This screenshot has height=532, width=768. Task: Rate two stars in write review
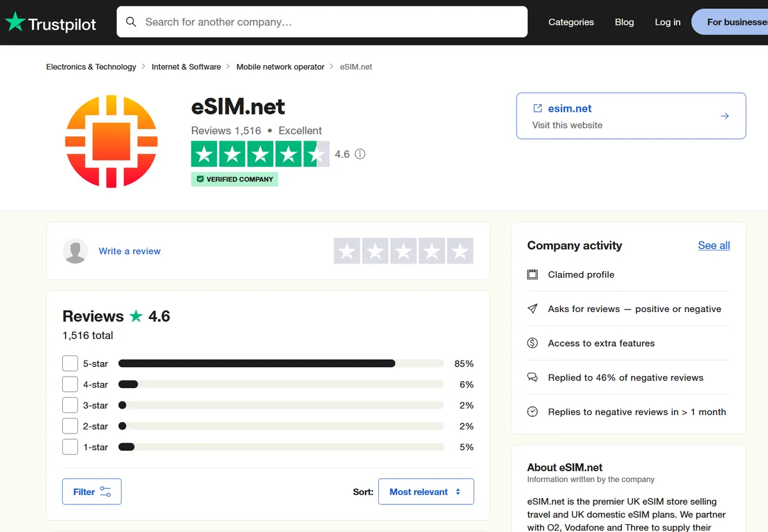click(376, 251)
